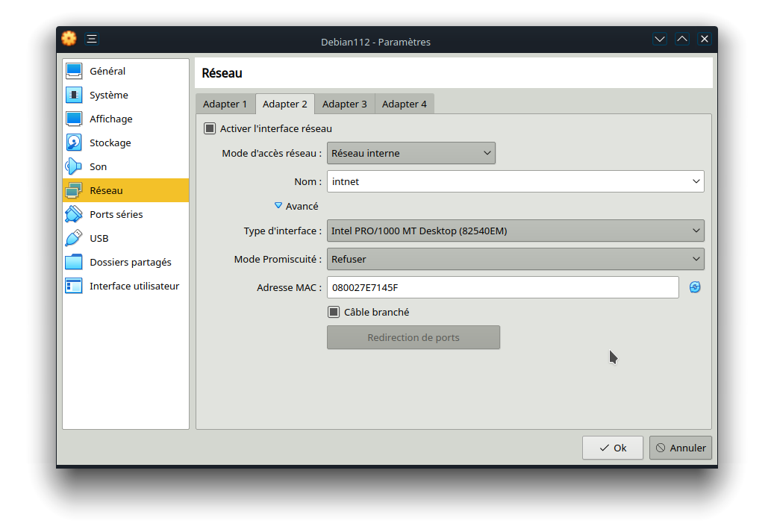This screenshot has height=532, width=774.
Task: Switch to the Adapter 3 tab
Action: click(x=344, y=104)
